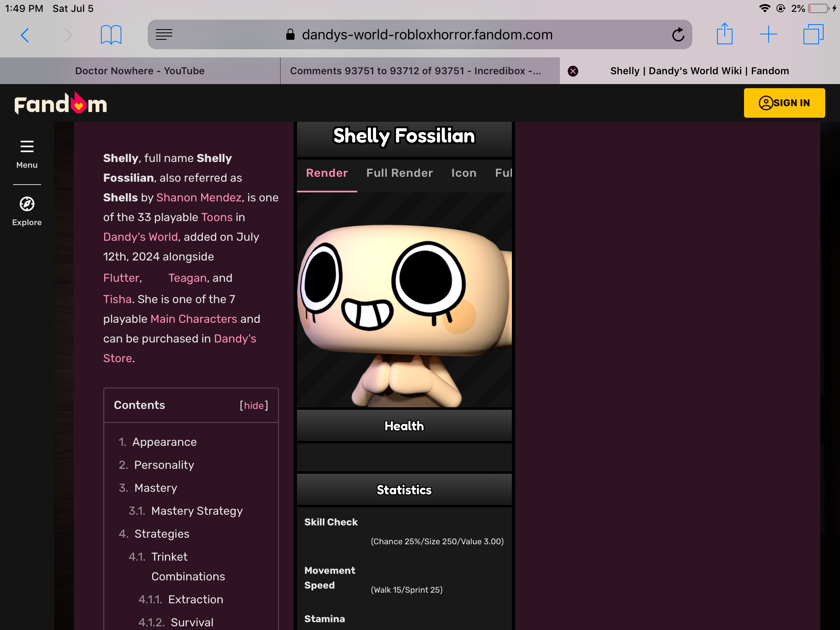Screen dimensions: 840x630
Task: Open the share sheet icon
Action: coord(724,34)
